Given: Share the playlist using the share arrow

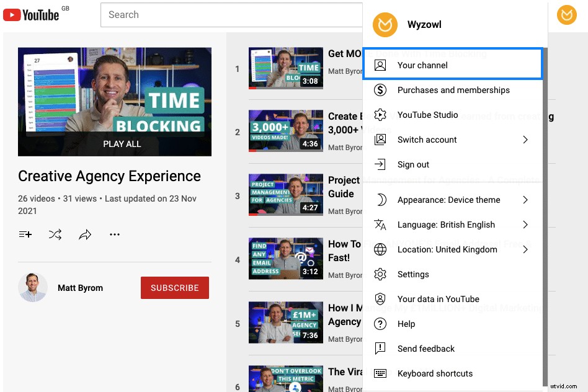Looking at the screenshot, I should coord(85,234).
